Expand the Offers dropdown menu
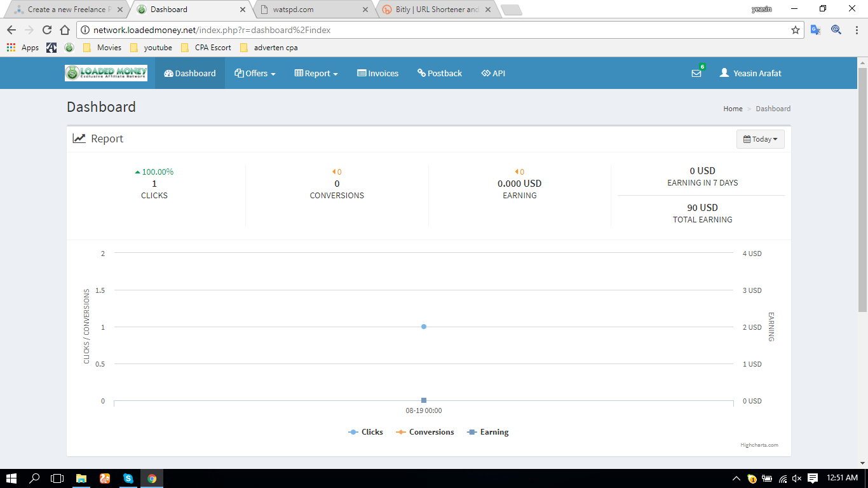 255,73
